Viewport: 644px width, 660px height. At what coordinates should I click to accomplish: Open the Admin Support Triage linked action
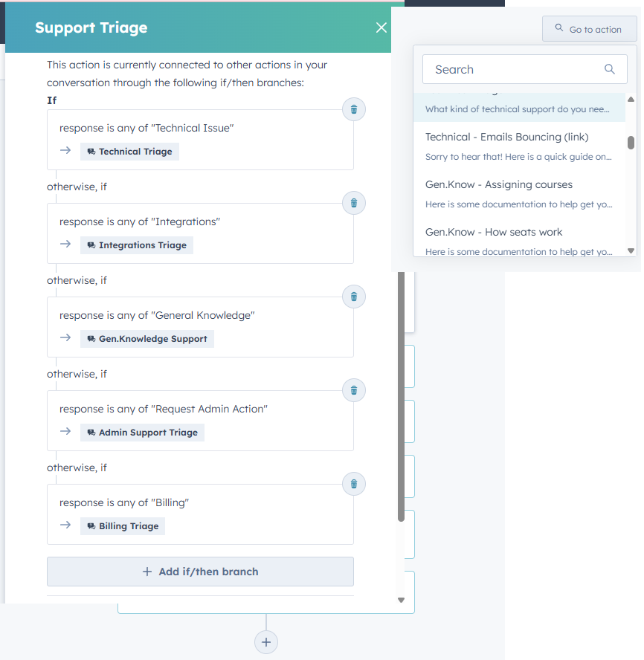[142, 433]
